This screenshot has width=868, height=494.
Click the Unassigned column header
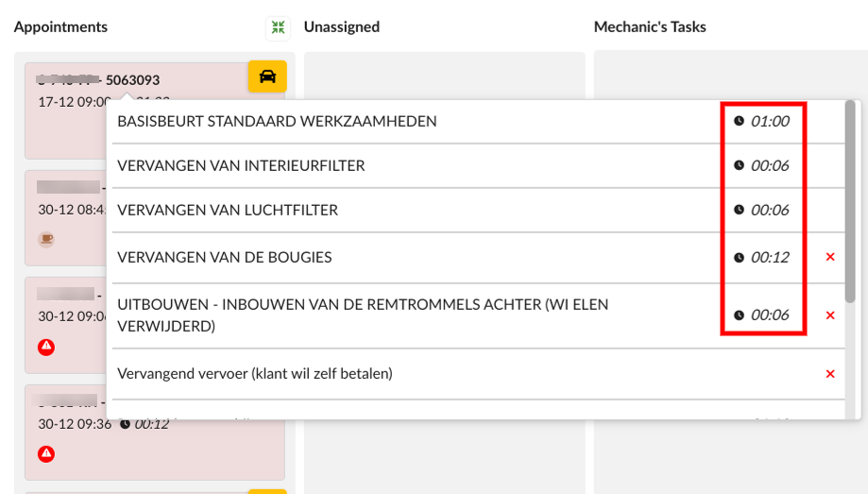tap(342, 27)
